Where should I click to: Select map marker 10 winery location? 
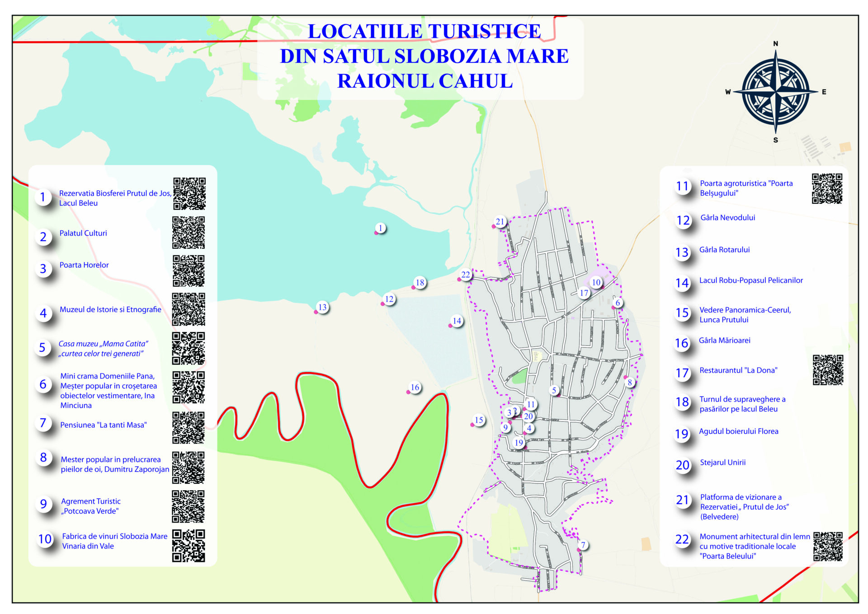(x=596, y=283)
